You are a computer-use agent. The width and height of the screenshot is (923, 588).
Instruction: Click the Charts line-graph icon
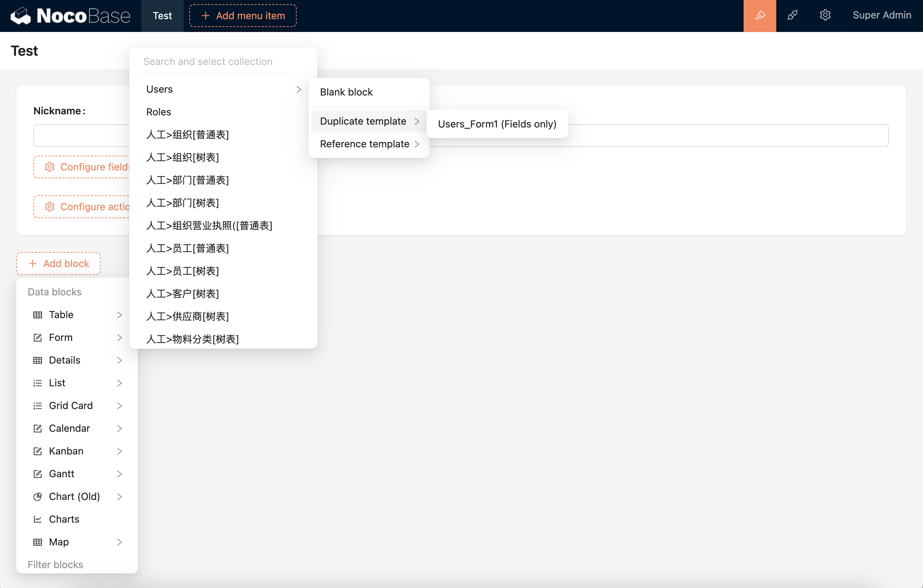click(38, 519)
